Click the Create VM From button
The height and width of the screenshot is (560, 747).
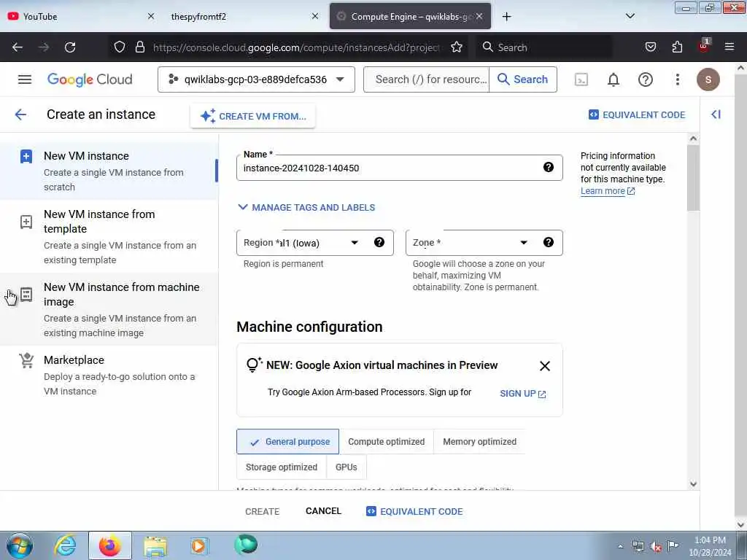253,116
